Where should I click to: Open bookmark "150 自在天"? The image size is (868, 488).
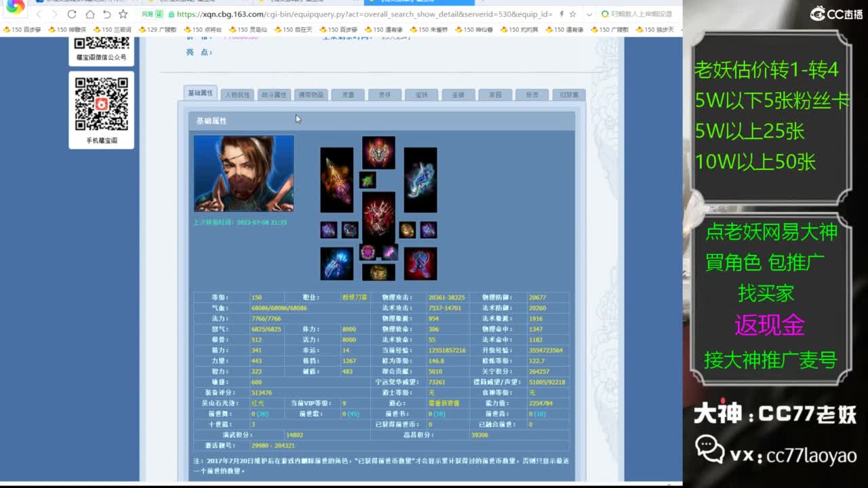(x=293, y=30)
